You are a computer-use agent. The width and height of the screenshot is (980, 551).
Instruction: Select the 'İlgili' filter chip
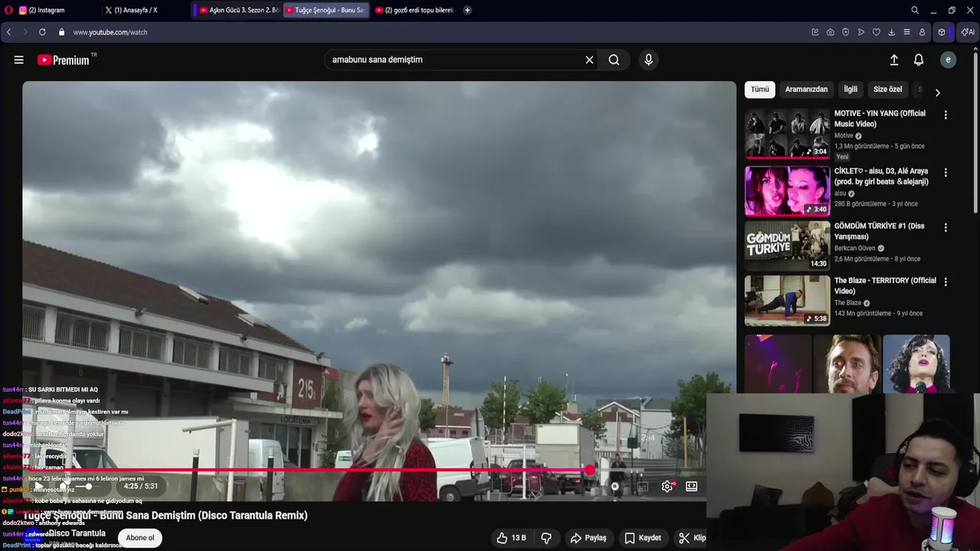pyautogui.click(x=851, y=90)
